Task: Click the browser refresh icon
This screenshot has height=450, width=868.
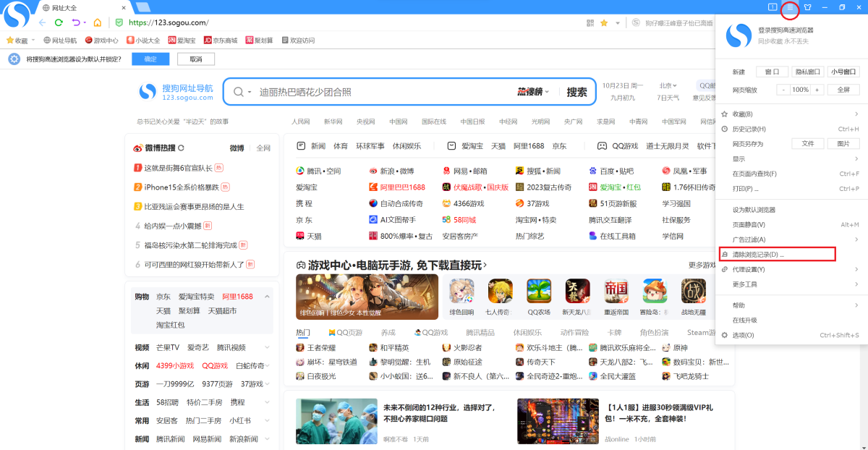Action: (59, 22)
